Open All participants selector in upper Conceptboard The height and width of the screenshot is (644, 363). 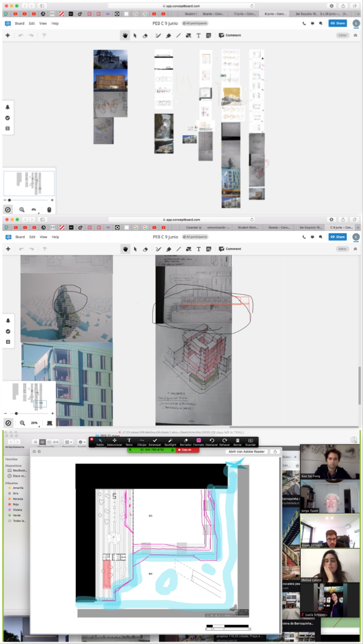pos(195,23)
